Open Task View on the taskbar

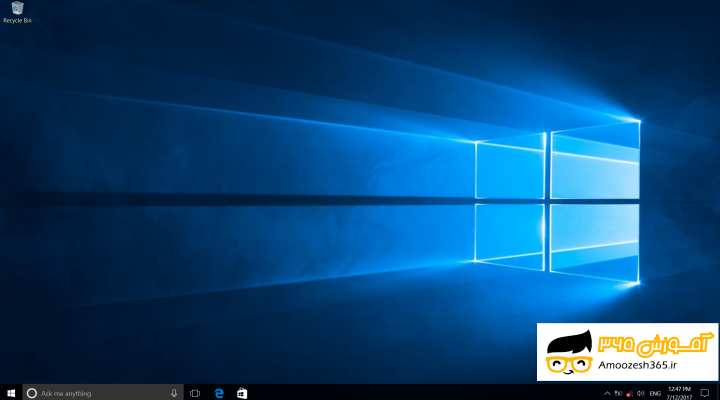195,393
